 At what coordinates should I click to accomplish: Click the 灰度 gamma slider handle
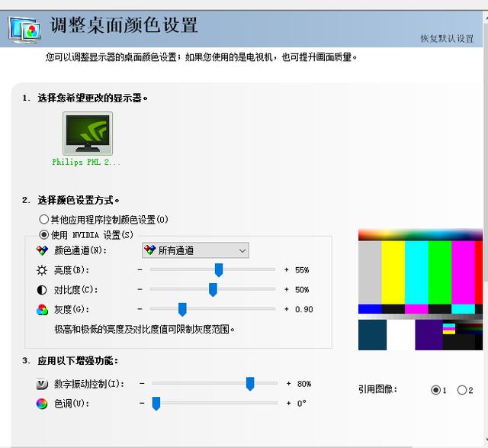182,309
